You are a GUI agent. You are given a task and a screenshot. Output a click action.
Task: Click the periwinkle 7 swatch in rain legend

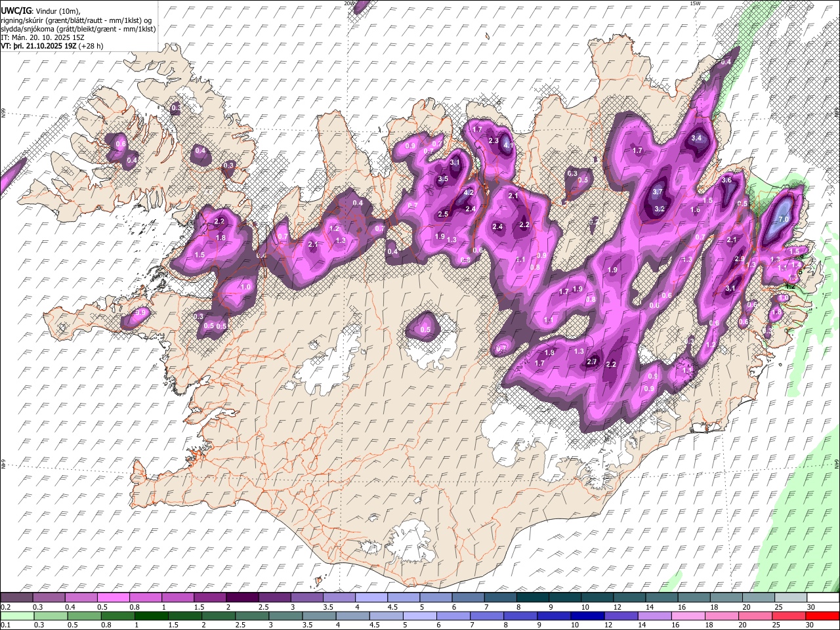[487, 616]
